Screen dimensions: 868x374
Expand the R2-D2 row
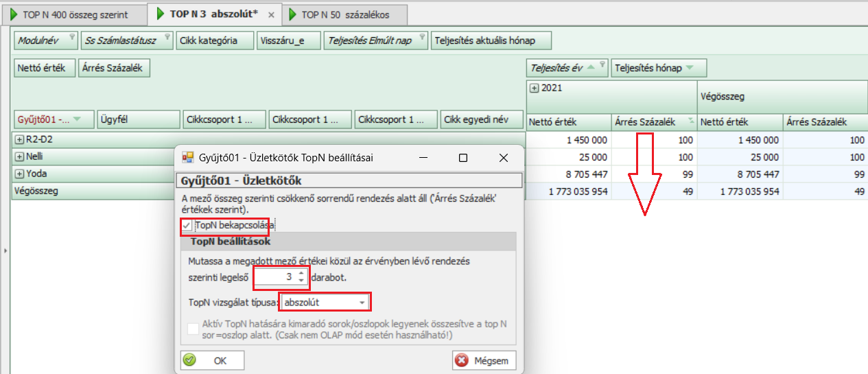click(x=19, y=139)
